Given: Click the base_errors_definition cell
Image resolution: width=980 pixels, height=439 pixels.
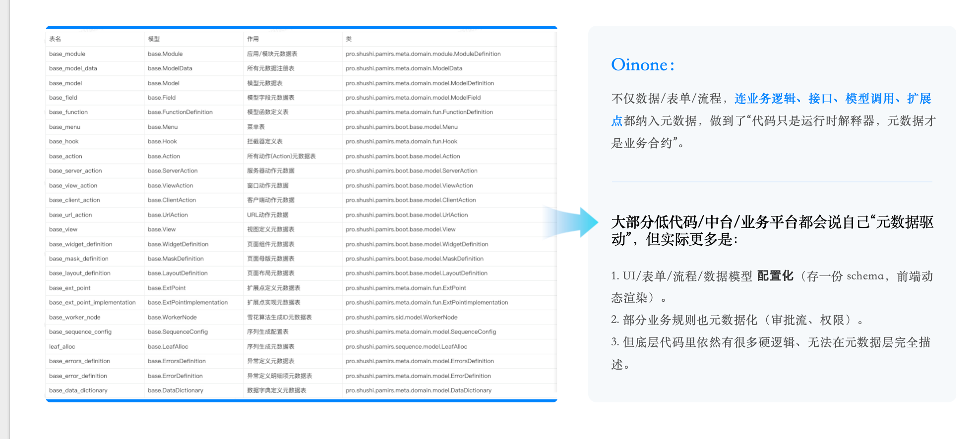Looking at the screenshot, I should point(79,361).
